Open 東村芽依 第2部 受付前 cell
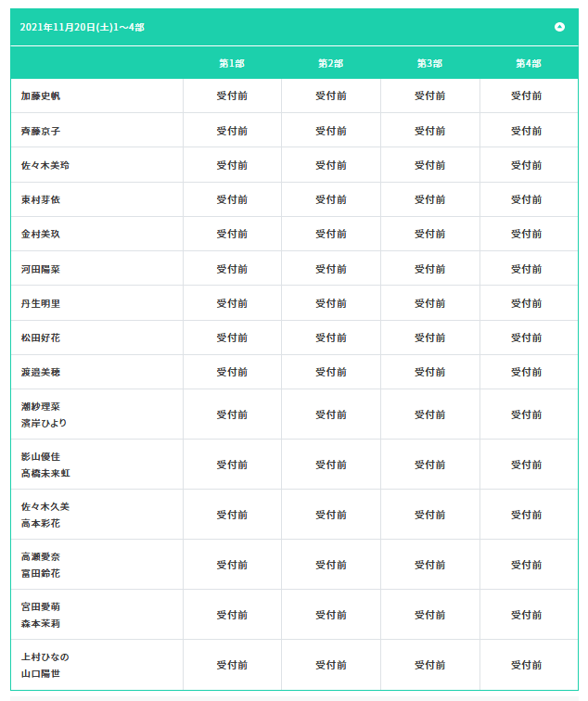This screenshot has width=588, height=701. coord(331,200)
